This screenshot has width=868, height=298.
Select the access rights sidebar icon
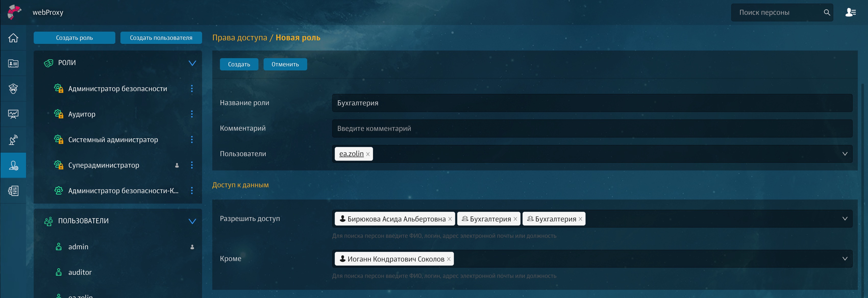coord(13,165)
